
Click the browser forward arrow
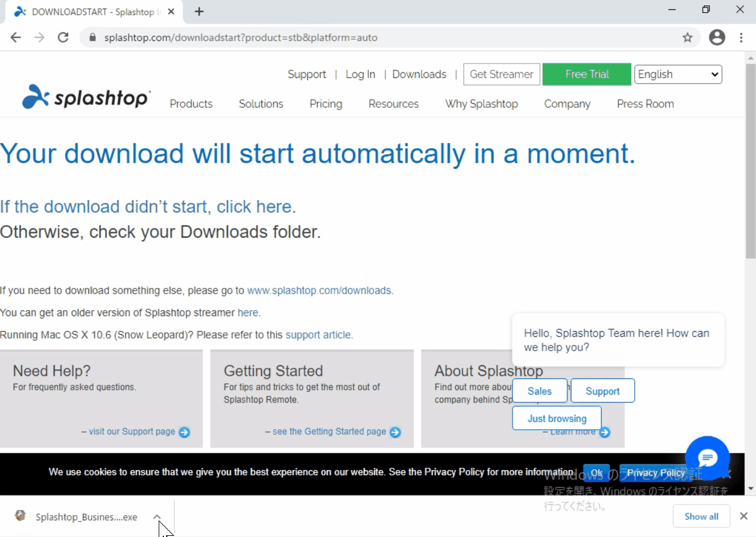39,37
